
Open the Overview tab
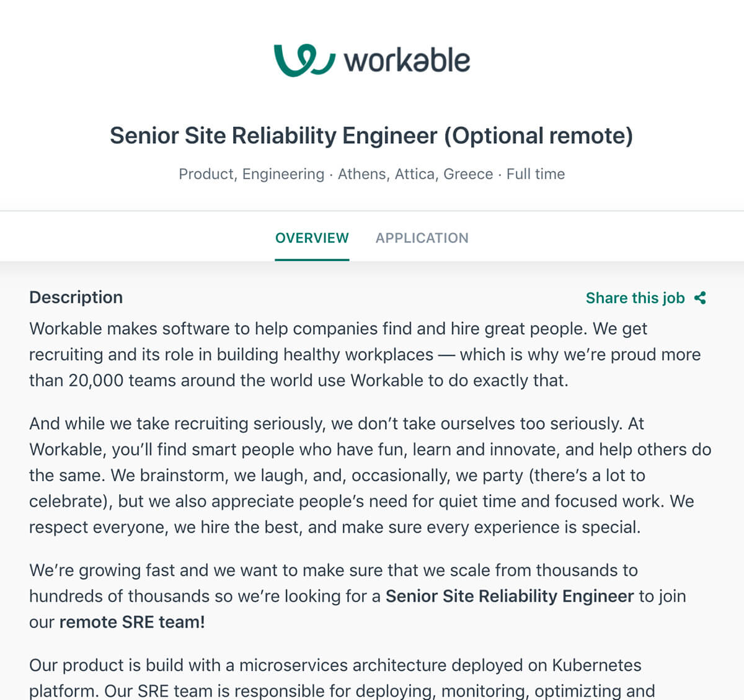tap(312, 238)
